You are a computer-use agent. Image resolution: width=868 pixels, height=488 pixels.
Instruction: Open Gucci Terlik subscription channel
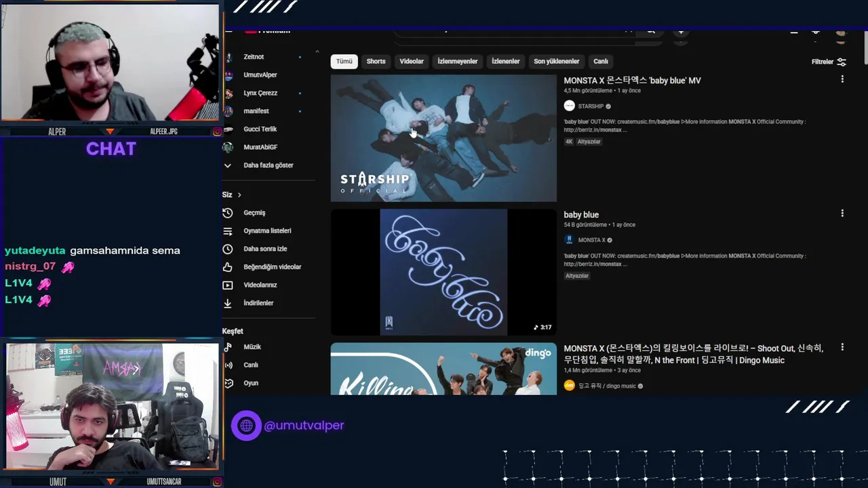coord(260,129)
